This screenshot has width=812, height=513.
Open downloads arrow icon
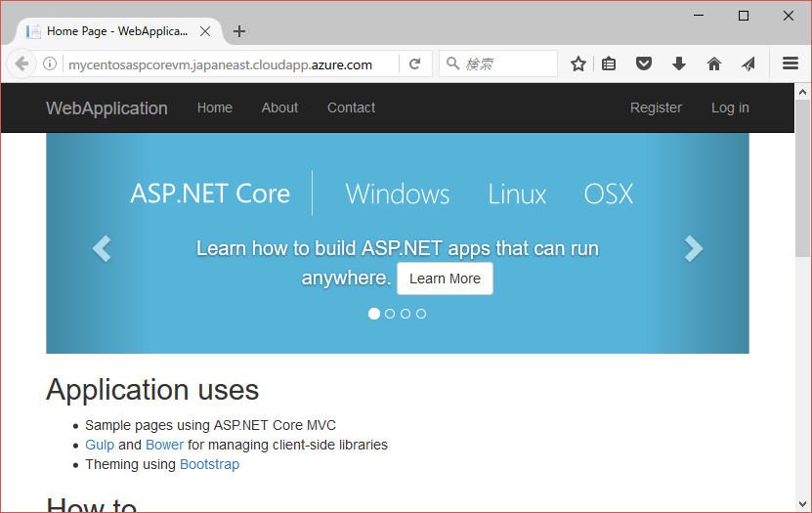[x=679, y=64]
